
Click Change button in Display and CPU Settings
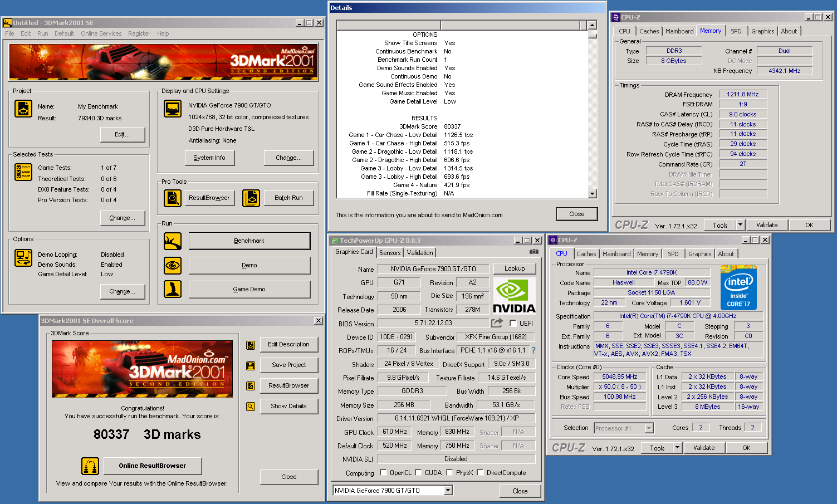288,158
